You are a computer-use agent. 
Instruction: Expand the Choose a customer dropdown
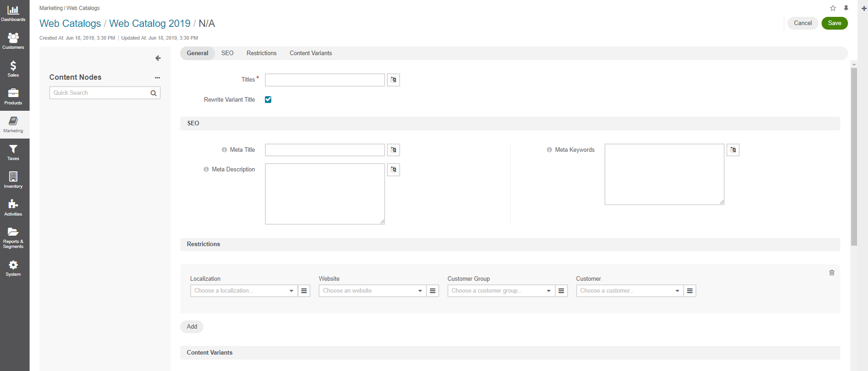(630, 291)
